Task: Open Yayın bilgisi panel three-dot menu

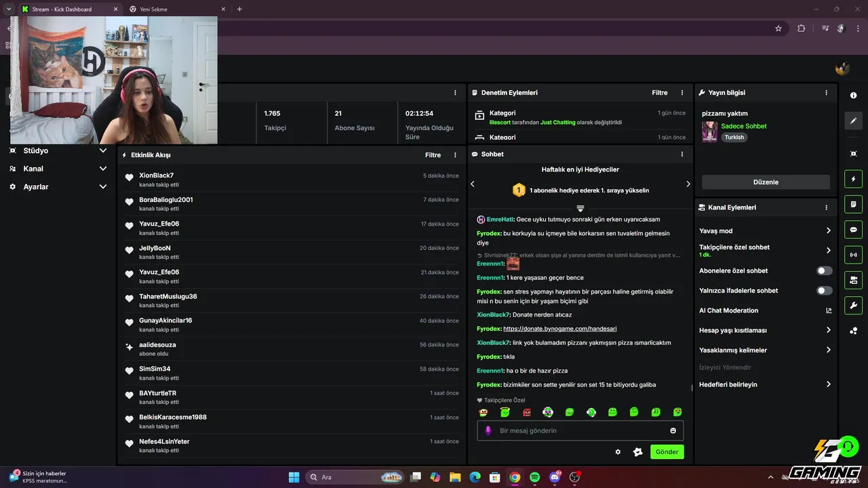Action: tap(826, 93)
